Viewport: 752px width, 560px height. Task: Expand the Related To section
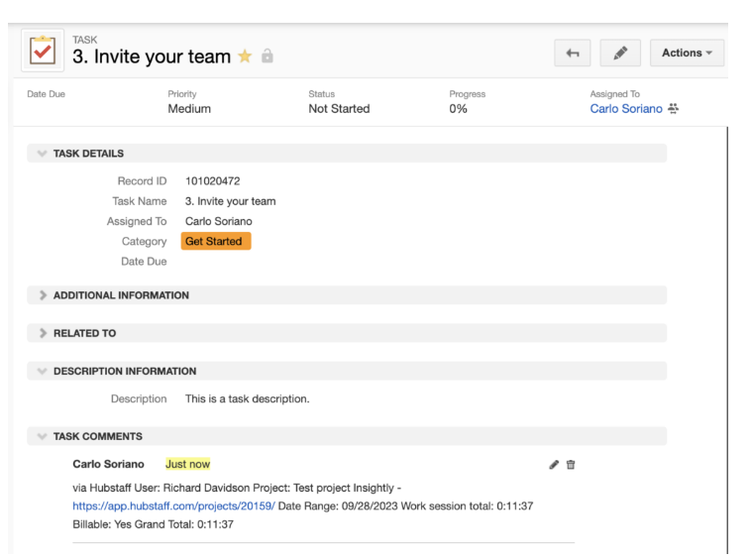[x=41, y=333]
